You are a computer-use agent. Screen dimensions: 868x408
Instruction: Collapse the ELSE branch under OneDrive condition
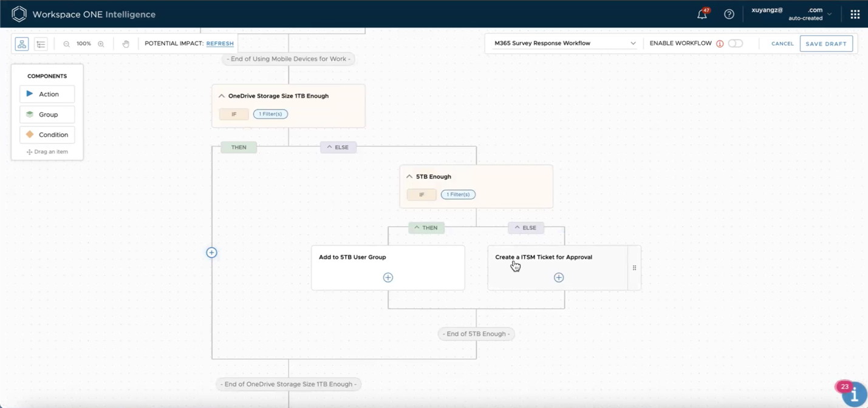point(338,147)
